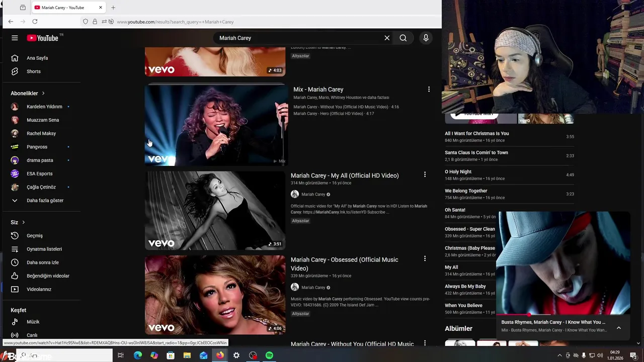Image resolution: width=644 pixels, height=362 pixels.
Task: Click the YouTube logo
Action: [43, 38]
